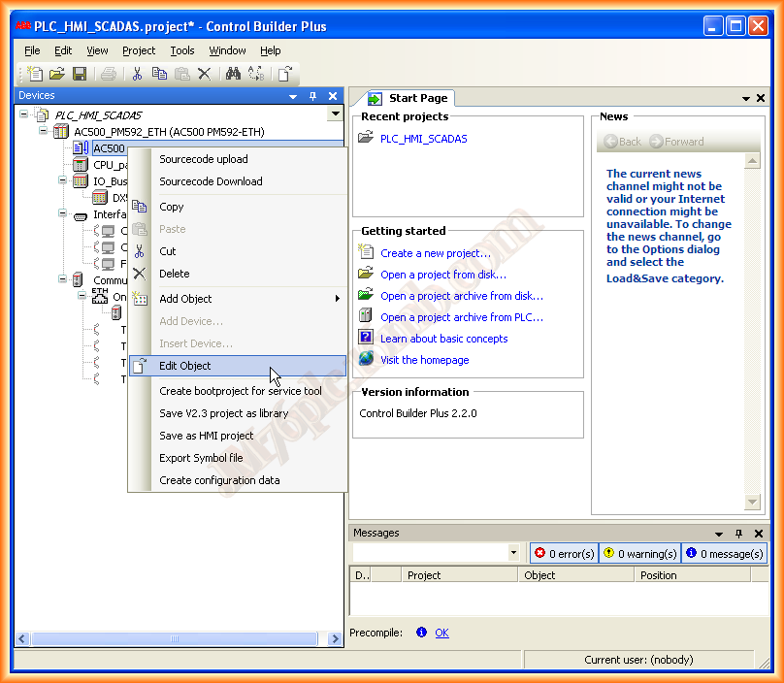Open PLC_HMI_SCADAS from recent projects

(x=423, y=139)
